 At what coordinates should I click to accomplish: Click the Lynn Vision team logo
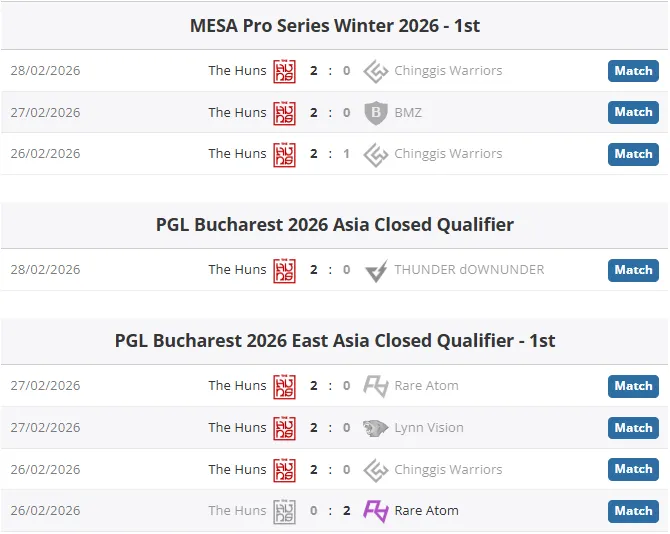click(x=376, y=428)
